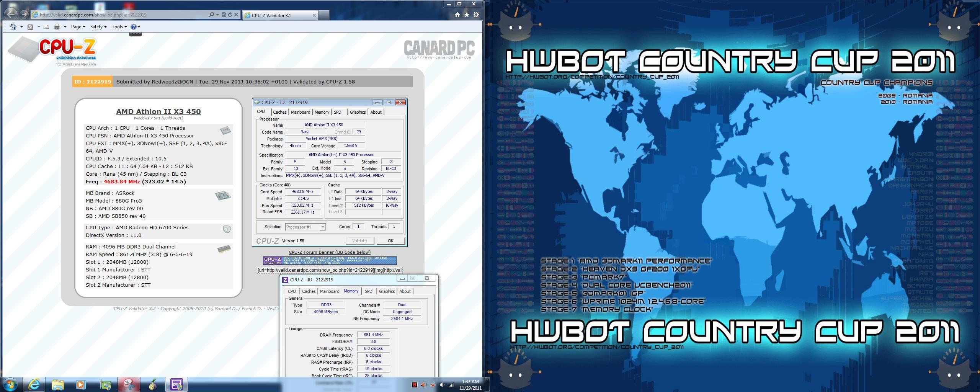This screenshot has width=980, height=392.
Task: Open Windows Explorer from the taskbar
Action: [57, 384]
